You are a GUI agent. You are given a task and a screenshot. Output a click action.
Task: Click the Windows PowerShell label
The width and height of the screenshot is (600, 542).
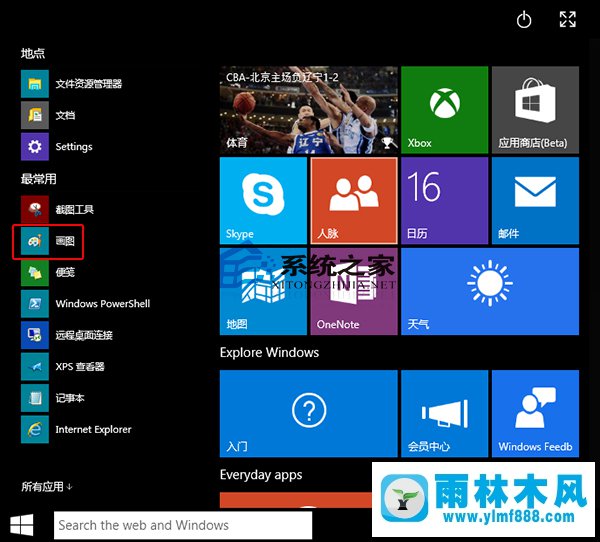click(103, 304)
